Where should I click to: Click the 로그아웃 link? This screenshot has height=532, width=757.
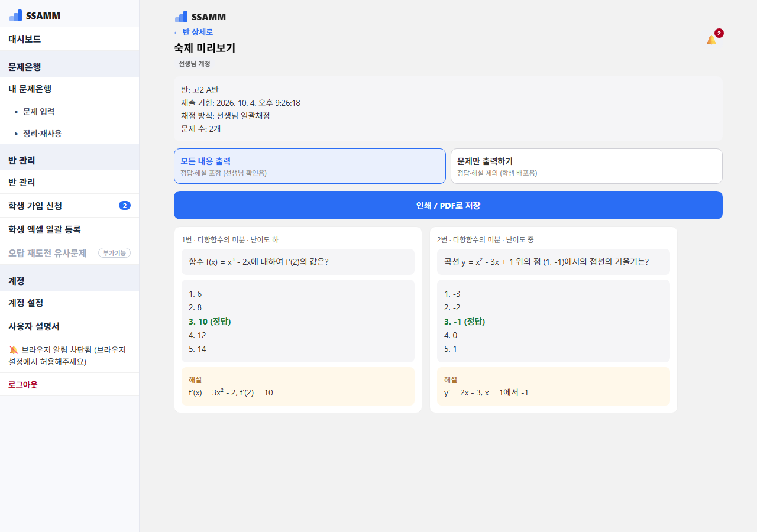[x=23, y=385]
